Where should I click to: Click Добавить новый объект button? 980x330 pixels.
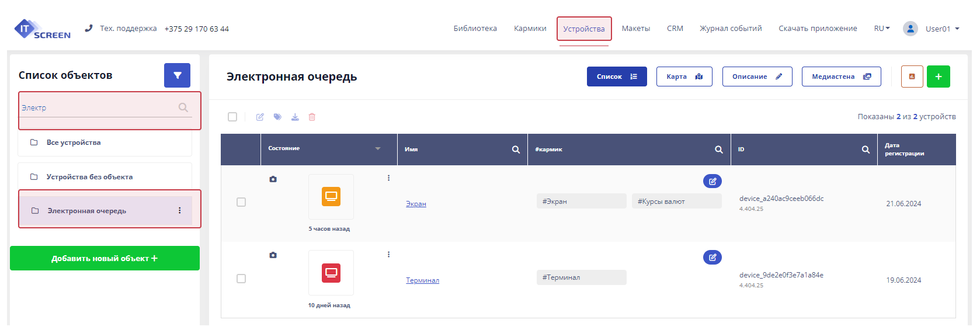(105, 258)
